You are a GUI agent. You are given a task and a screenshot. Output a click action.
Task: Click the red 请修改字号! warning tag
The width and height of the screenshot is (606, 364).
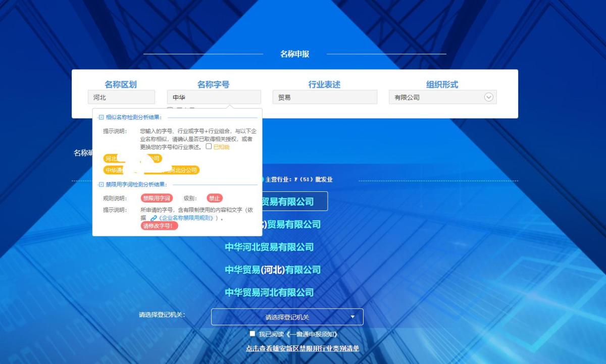tap(160, 226)
